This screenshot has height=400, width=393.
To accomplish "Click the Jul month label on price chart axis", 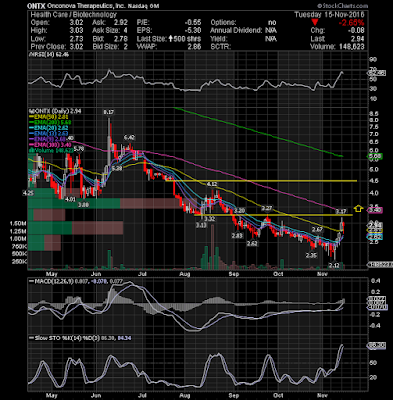I will tap(142, 274).
